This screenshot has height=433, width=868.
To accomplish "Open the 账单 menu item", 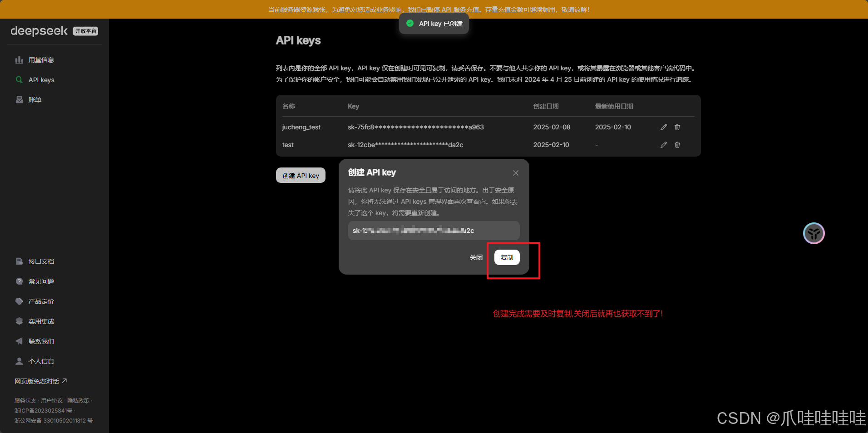I will (35, 100).
